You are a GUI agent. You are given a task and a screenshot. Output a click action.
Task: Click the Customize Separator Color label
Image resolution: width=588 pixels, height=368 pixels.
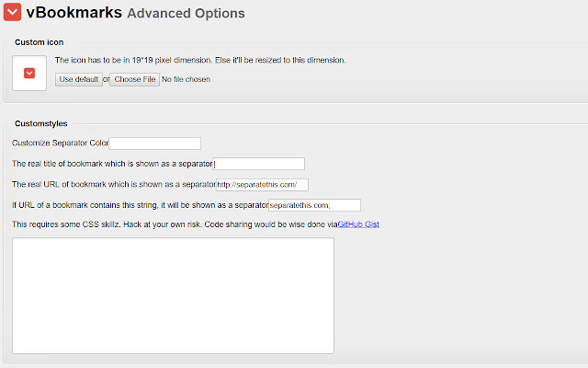click(60, 143)
